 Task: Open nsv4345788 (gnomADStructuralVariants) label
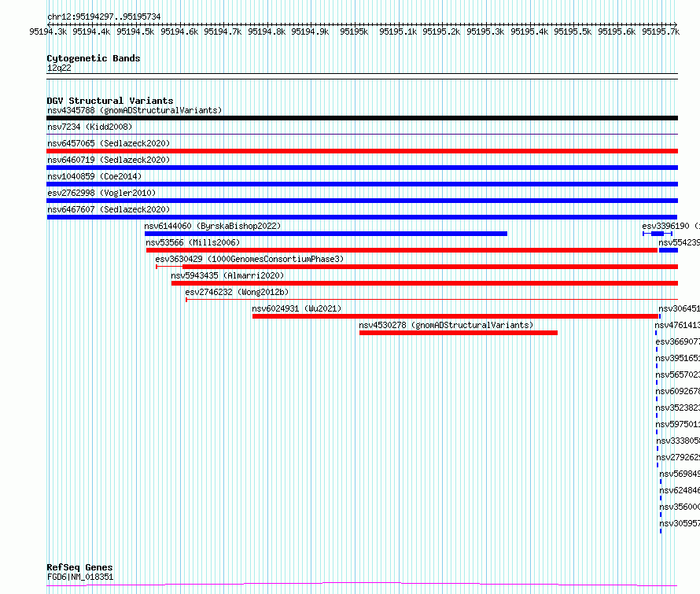[134, 110]
